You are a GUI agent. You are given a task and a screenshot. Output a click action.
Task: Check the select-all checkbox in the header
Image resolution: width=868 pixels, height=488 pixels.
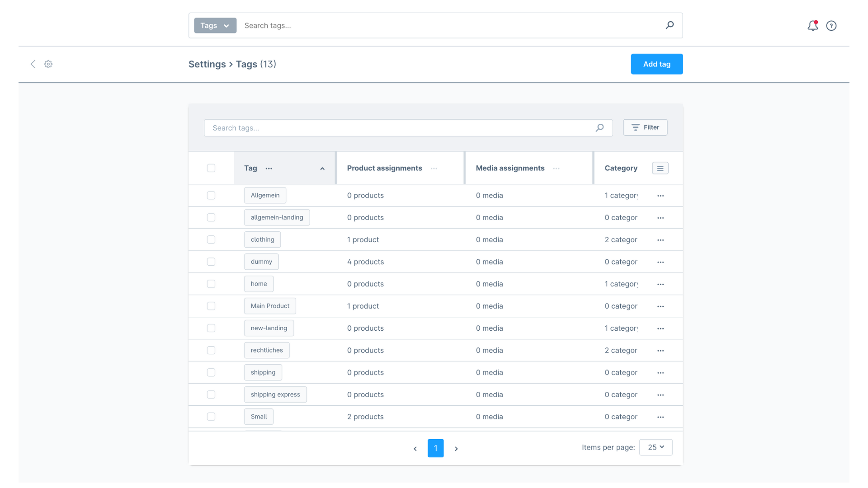[x=211, y=168]
